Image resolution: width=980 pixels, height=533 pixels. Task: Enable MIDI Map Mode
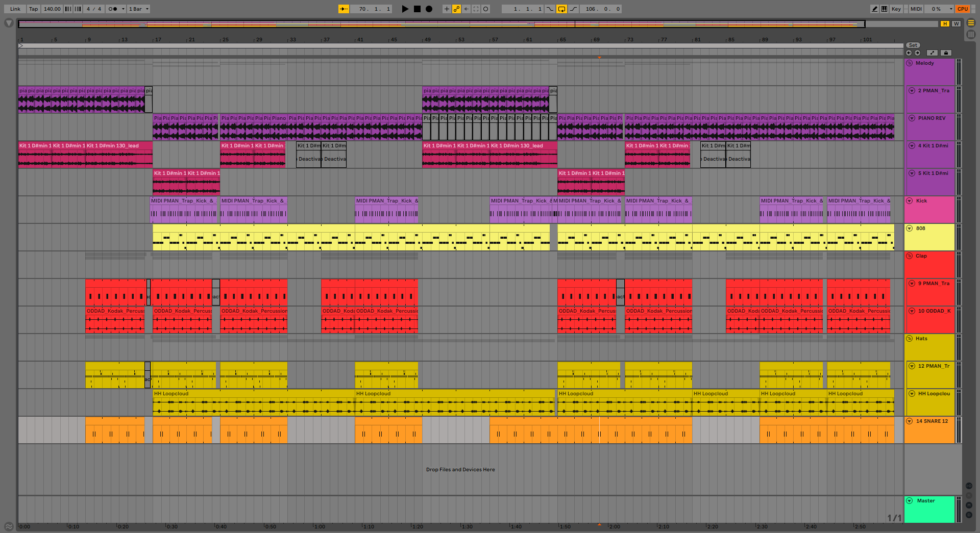tap(916, 9)
